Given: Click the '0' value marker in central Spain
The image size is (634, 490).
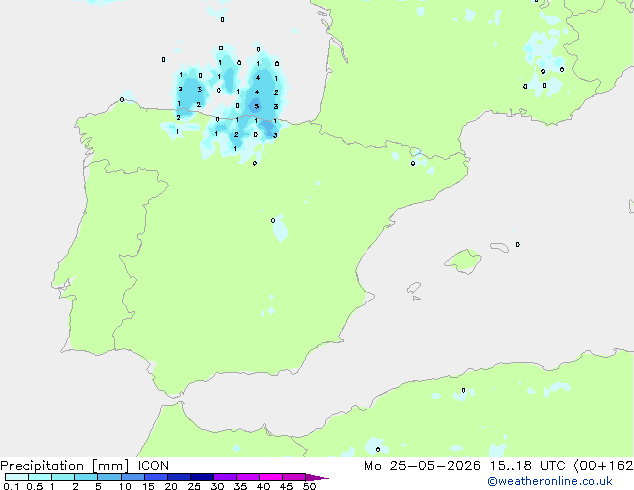Looking at the screenshot, I should point(273,220).
